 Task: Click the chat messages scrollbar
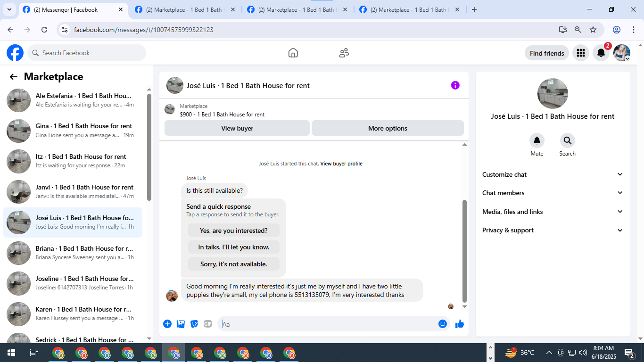pos(464,251)
